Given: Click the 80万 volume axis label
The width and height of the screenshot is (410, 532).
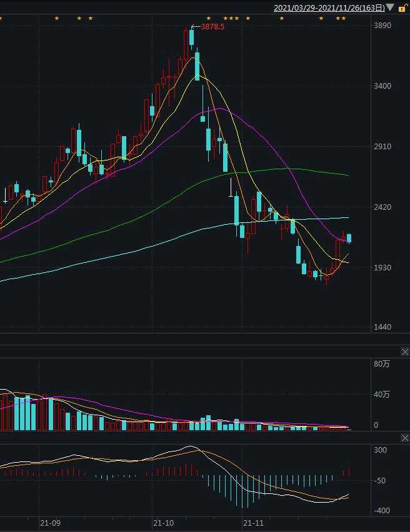Looking at the screenshot, I should tap(382, 364).
